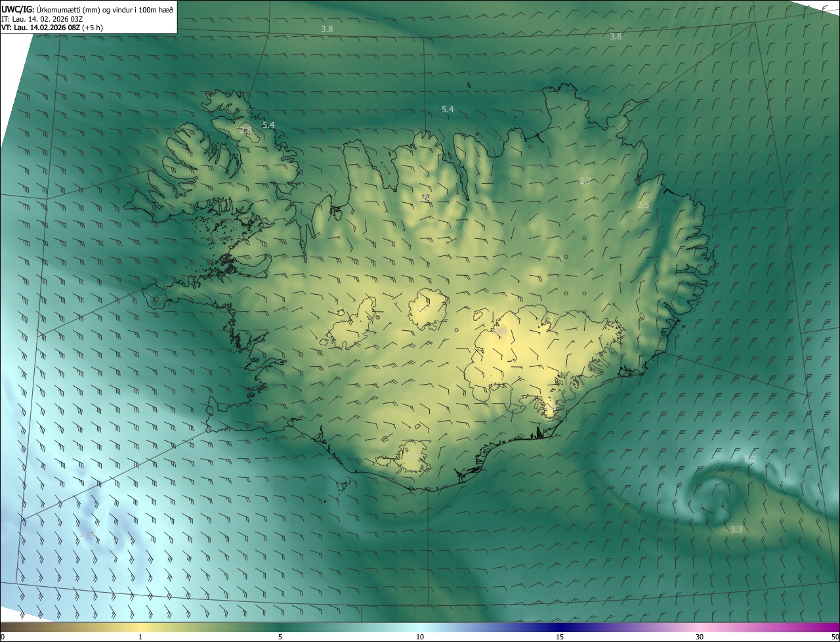Screen dimensions: 840x642
Task: Click the '0' tick on the color scale
Action: click(3, 637)
